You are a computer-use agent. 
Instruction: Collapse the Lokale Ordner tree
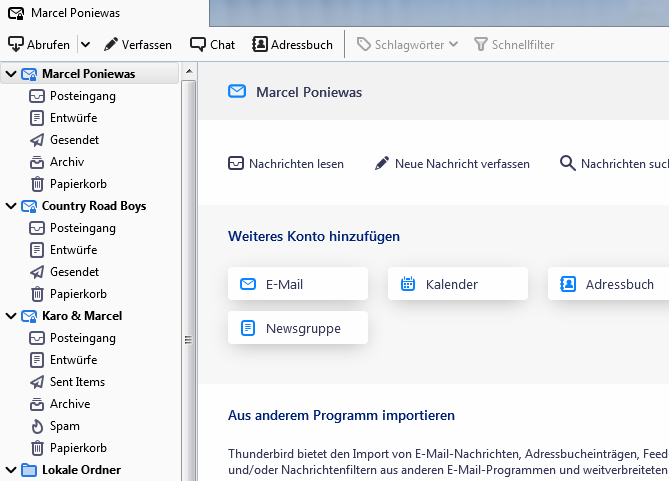[11, 470]
